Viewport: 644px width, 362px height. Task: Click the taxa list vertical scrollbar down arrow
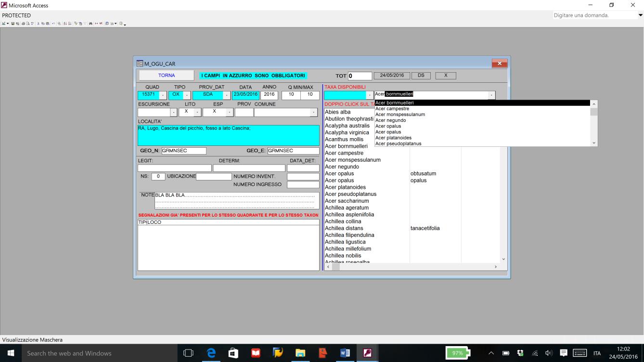point(504,259)
